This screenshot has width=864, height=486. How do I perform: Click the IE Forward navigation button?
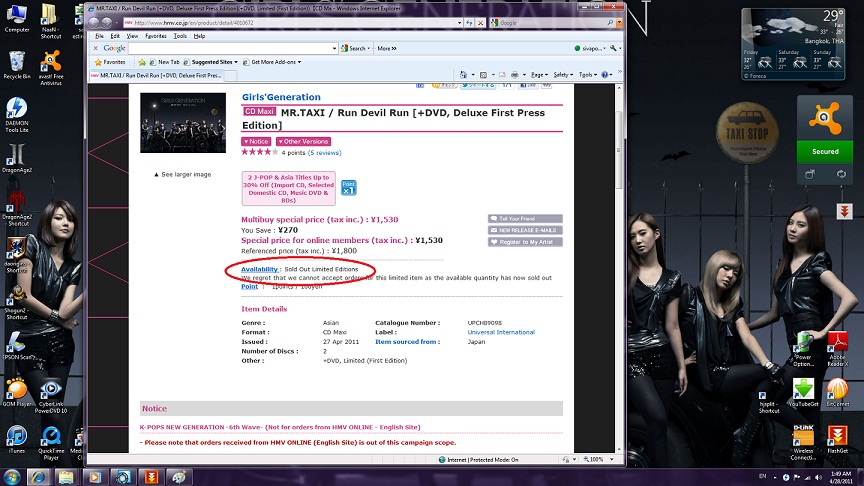point(106,23)
